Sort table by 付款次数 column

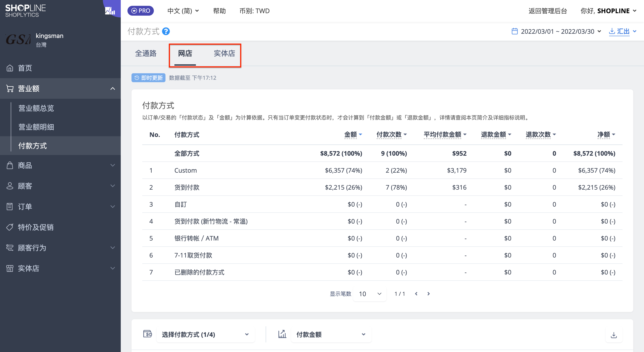click(x=392, y=134)
